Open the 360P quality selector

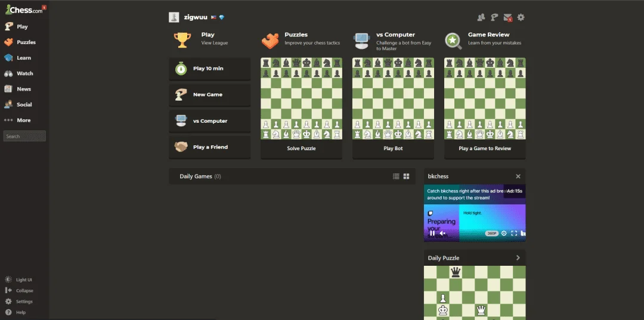[491, 233]
